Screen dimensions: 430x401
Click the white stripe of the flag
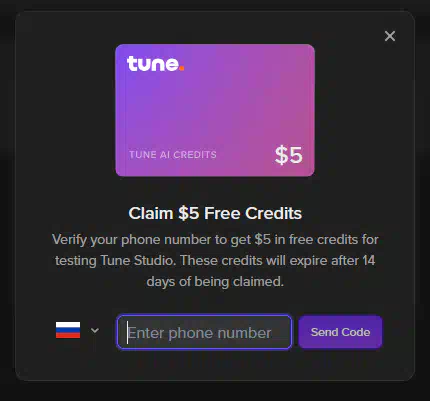tap(68, 324)
